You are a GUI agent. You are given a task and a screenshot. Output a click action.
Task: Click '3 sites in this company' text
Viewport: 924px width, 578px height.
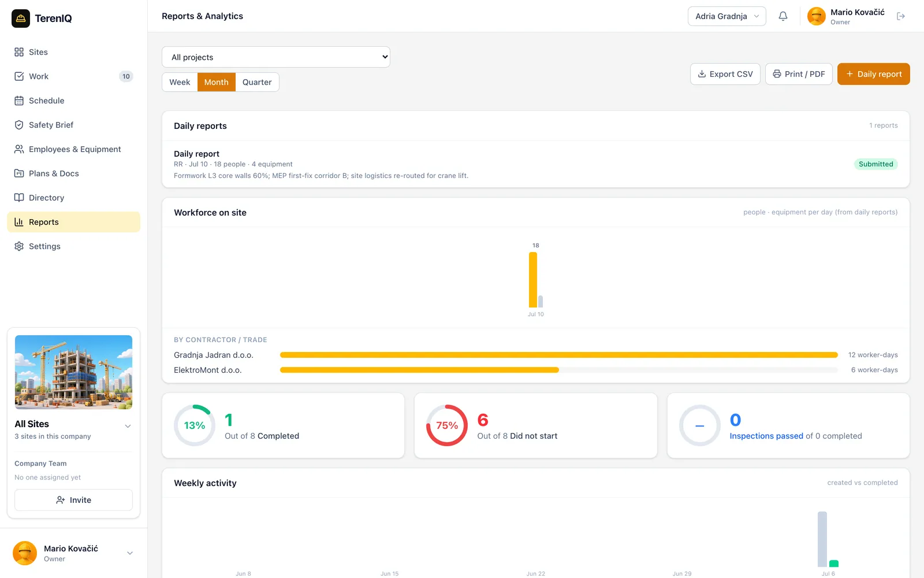(53, 436)
